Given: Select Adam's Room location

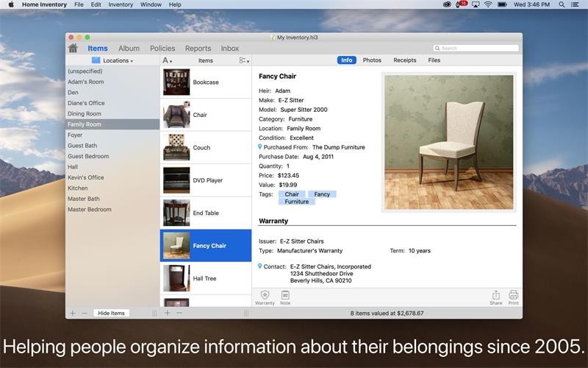Looking at the screenshot, I should point(112,82).
